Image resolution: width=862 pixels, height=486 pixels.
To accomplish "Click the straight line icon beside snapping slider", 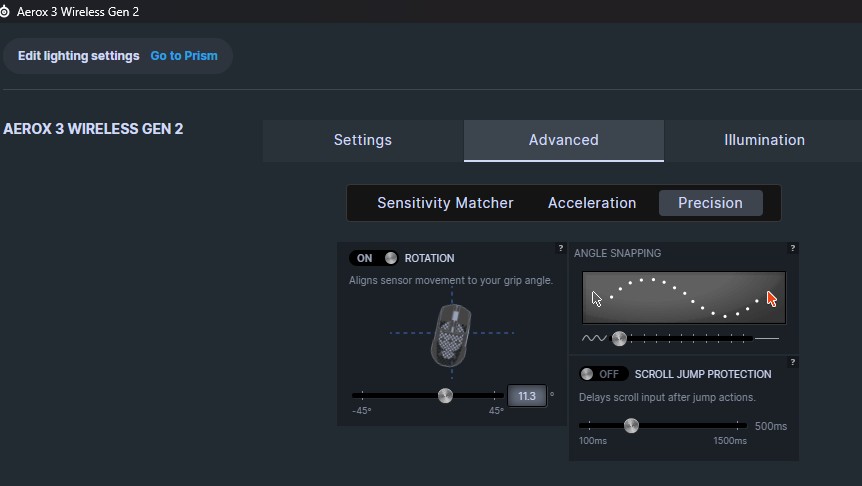I will click(x=768, y=338).
